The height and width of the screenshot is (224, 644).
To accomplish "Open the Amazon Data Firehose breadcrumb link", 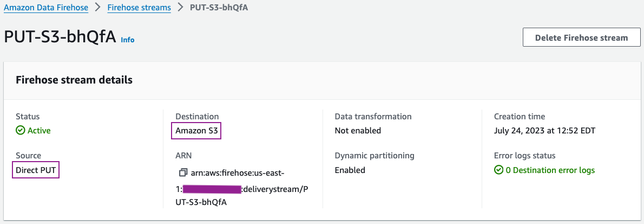I will pos(46,8).
